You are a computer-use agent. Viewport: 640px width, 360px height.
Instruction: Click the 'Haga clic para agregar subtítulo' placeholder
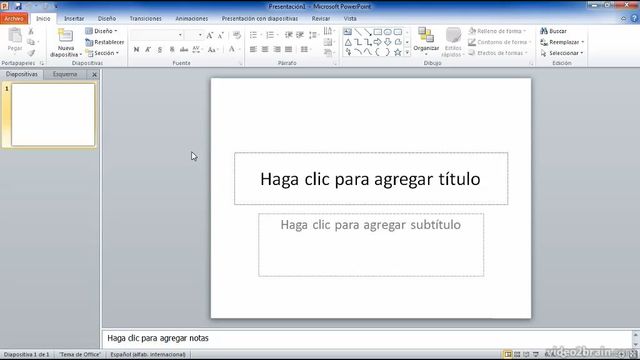(x=371, y=244)
